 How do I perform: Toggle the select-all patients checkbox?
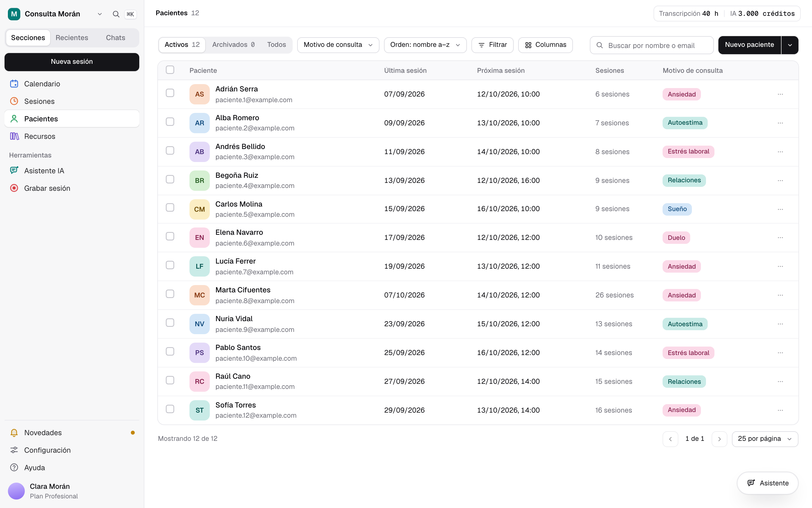tap(170, 70)
